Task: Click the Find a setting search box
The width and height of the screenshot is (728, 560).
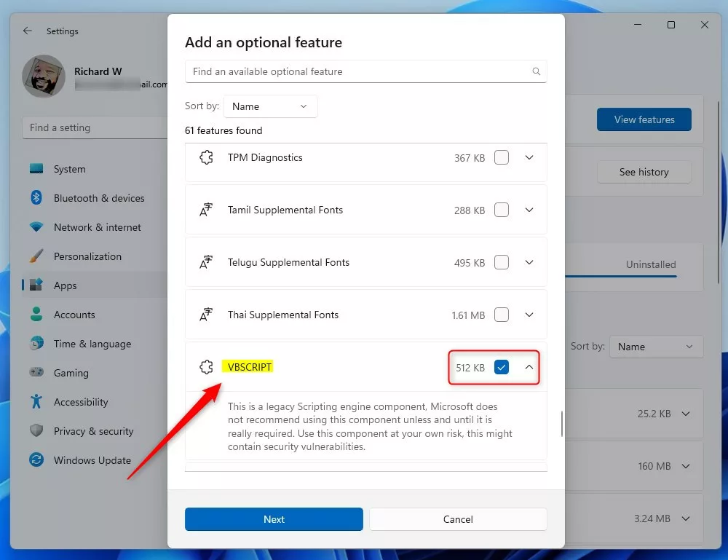Action: (95, 127)
